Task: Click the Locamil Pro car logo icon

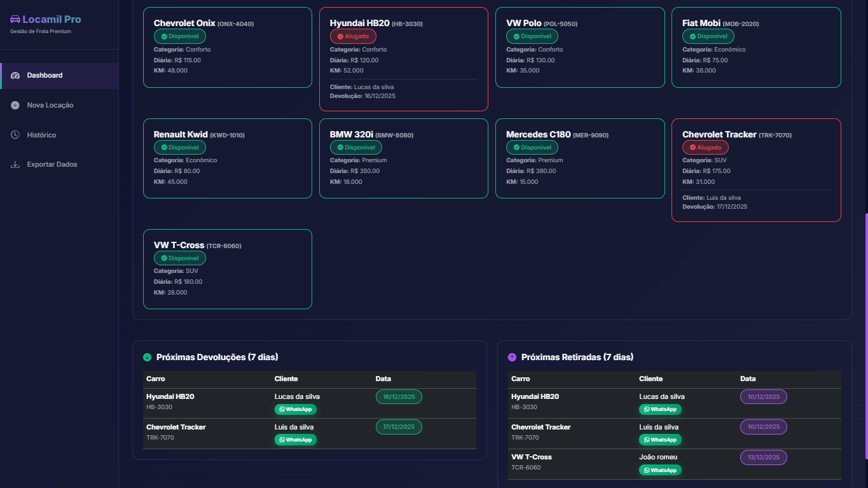Action: click(x=15, y=19)
